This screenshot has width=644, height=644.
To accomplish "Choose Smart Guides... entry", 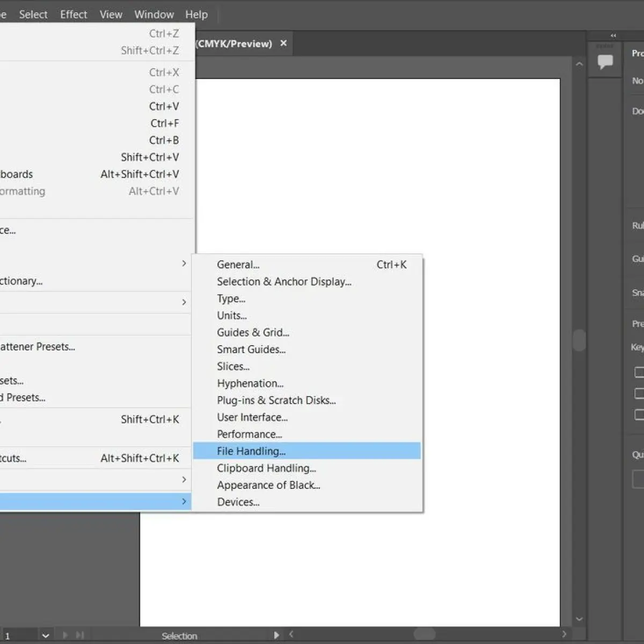I will pyautogui.click(x=307, y=349).
